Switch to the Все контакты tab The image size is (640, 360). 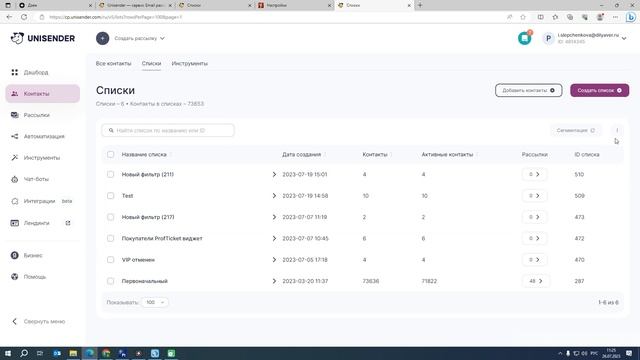[113, 63]
